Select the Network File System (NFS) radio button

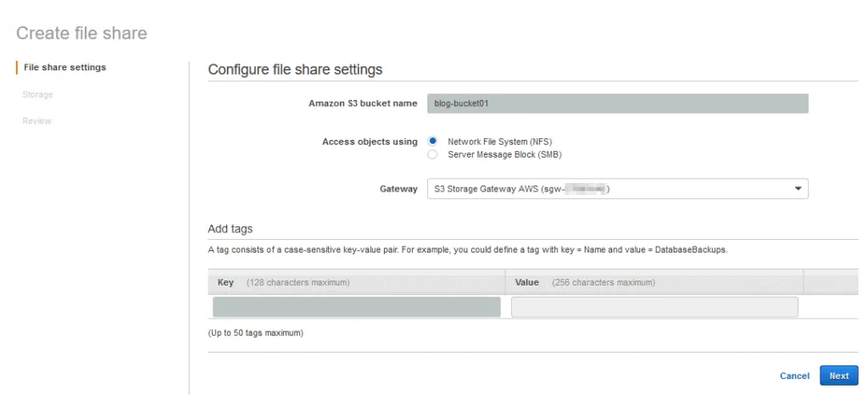(433, 142)
